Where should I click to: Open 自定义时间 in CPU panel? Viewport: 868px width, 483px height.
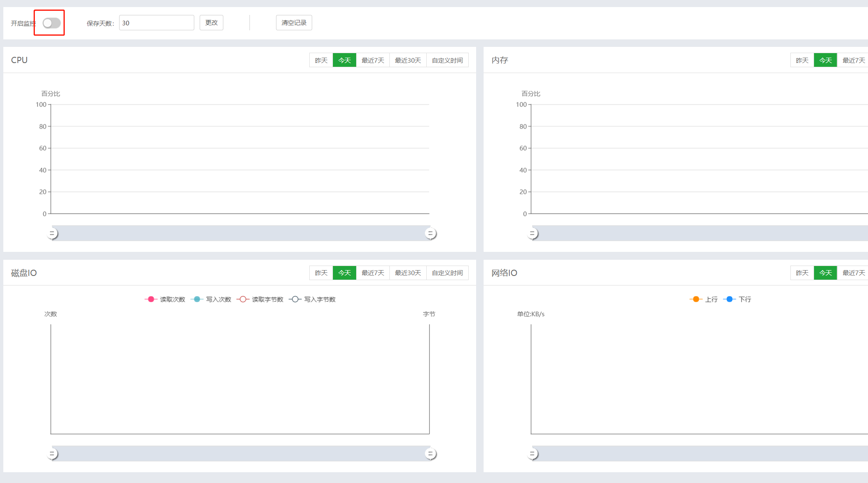point(447,60)
